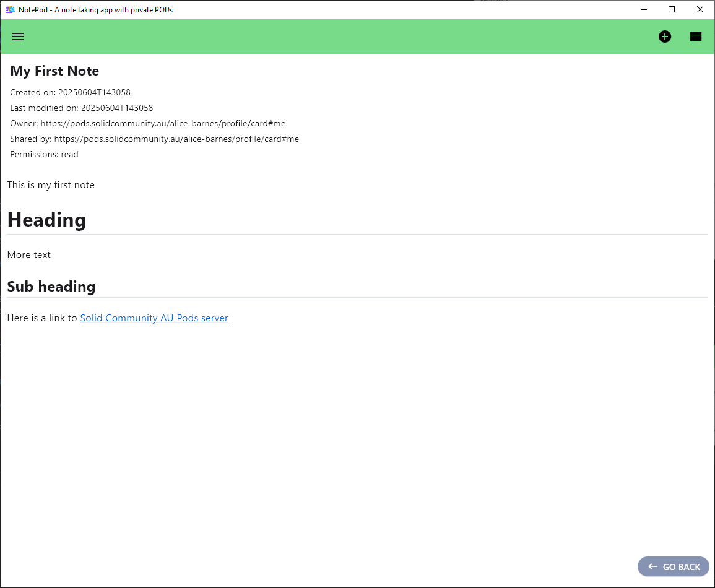Click the Shared by WebID URL text
The width and height of the screenshot is (715, 588).
coord(176,139)
